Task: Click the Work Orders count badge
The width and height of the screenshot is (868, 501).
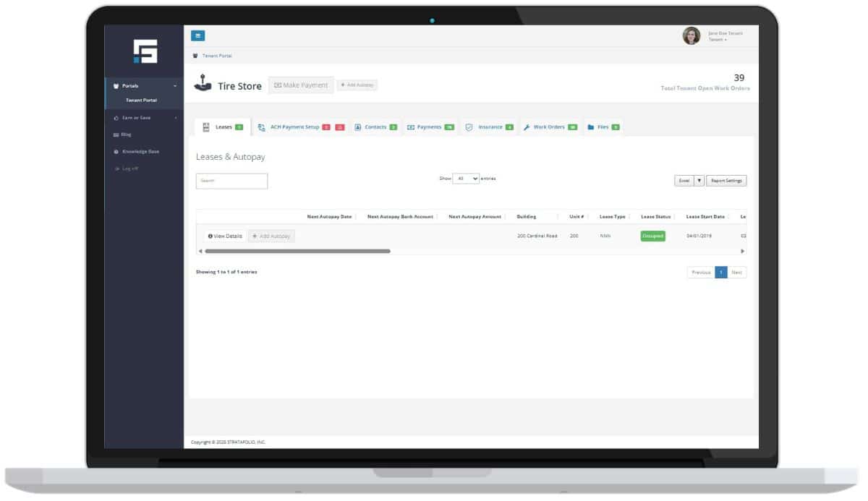Action: pos(573,127)
